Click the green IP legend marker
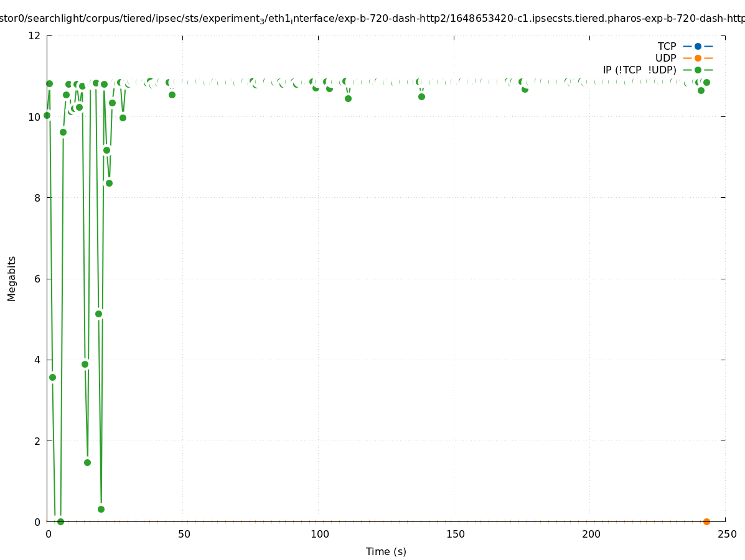The width and height of the screenshot is (745, 560). pos(698,70)
